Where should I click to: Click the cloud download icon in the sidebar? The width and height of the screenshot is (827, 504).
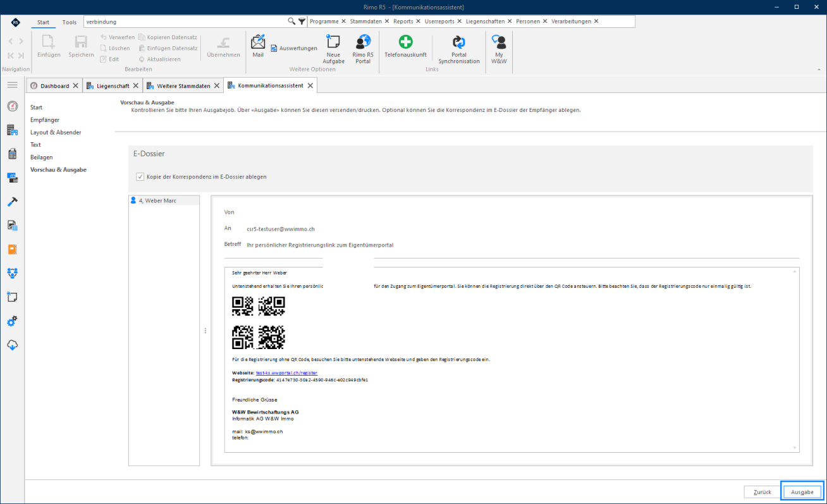[x=12, y=345]
